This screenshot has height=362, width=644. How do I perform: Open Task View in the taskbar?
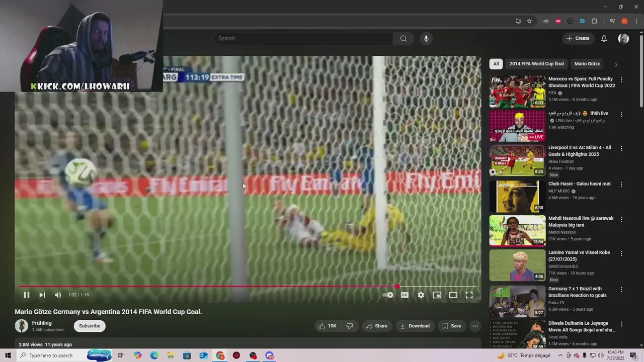[121, 355]
